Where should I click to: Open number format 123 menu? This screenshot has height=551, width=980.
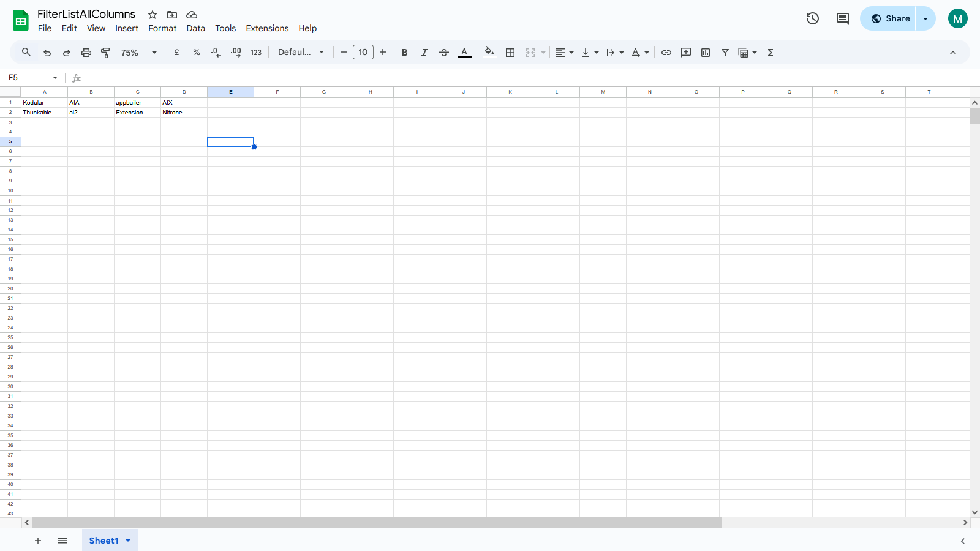point(256,53)
